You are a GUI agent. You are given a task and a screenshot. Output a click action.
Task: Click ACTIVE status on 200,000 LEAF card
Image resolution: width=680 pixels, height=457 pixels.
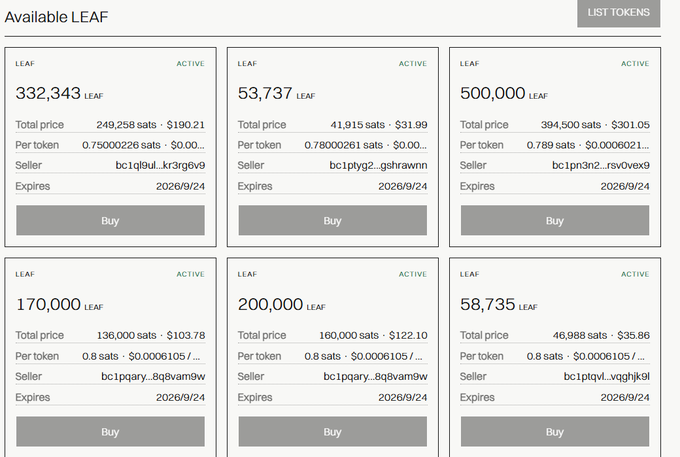coord(413,274)
